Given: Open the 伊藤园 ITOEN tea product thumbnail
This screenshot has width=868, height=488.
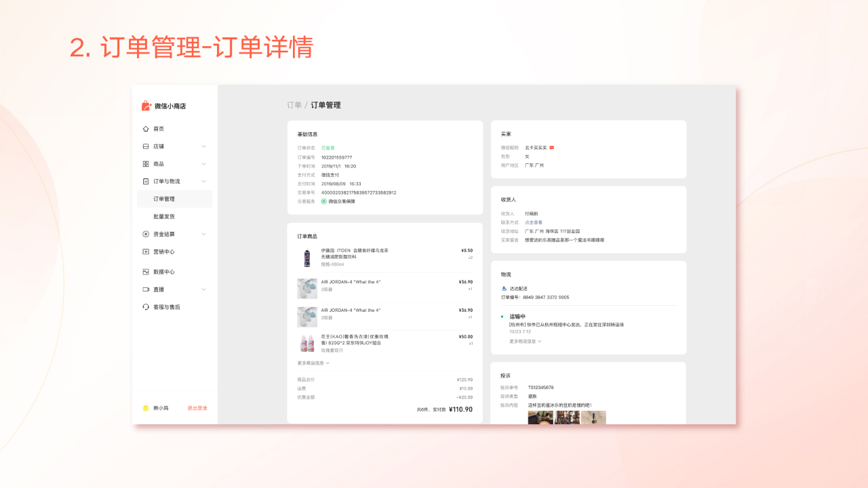Looking at the screenshot, I should (307, 258).
